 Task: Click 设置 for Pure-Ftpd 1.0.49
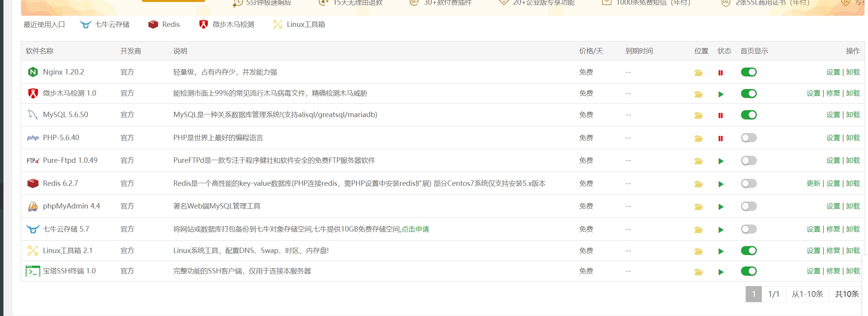[833, 160]
